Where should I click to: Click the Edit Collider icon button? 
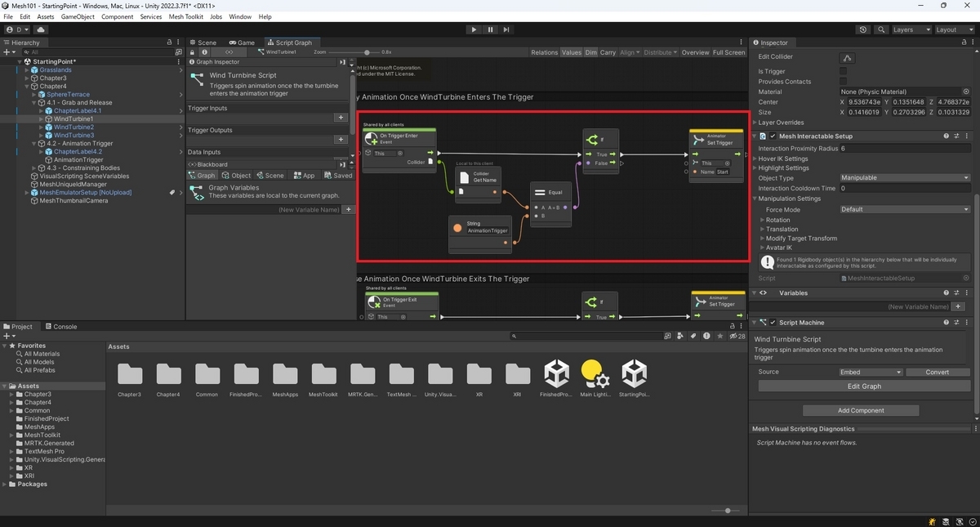(x=847, y=58)
